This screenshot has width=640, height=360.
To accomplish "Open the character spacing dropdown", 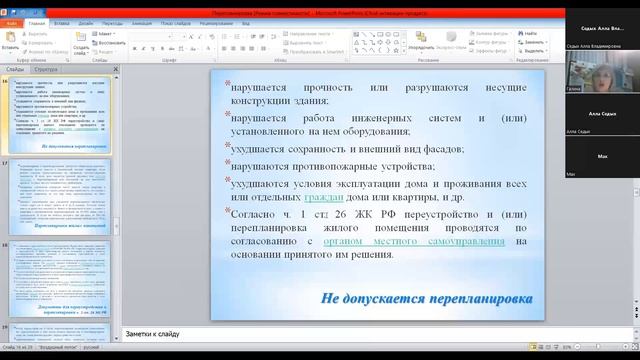I will point(182,49).
